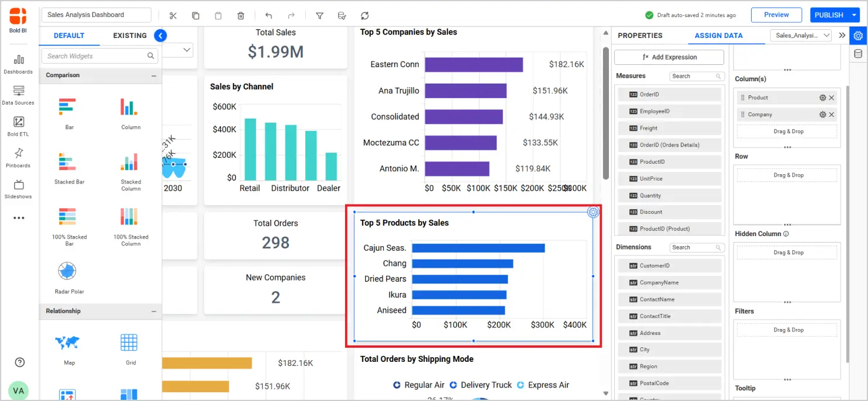Open settings gear for the Product column
Viewport: 868px width, 401px height.
[x=822, y=98]
